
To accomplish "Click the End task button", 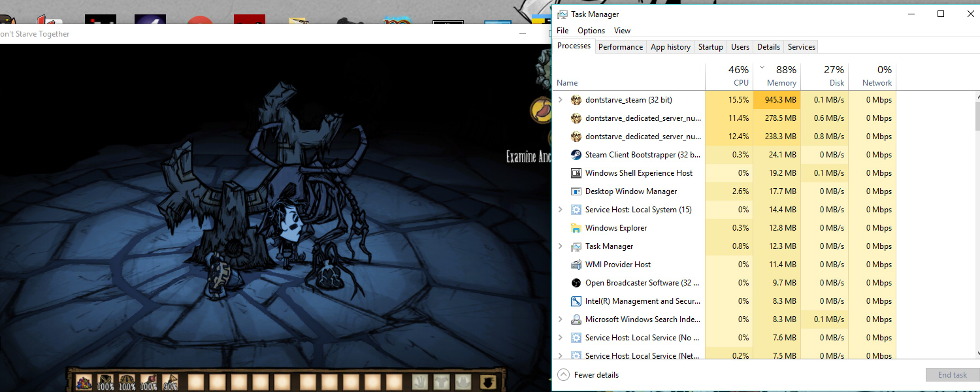I will [x=952, y=375].
